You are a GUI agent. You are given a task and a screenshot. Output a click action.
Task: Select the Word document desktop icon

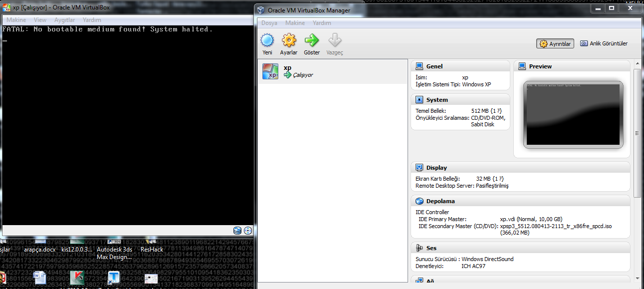click(39, 278)
